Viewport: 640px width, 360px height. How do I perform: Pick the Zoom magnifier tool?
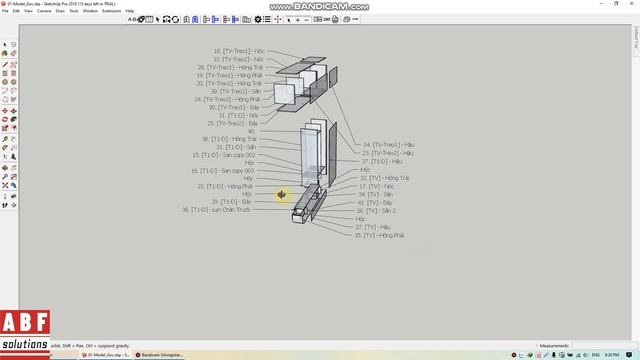5,177
